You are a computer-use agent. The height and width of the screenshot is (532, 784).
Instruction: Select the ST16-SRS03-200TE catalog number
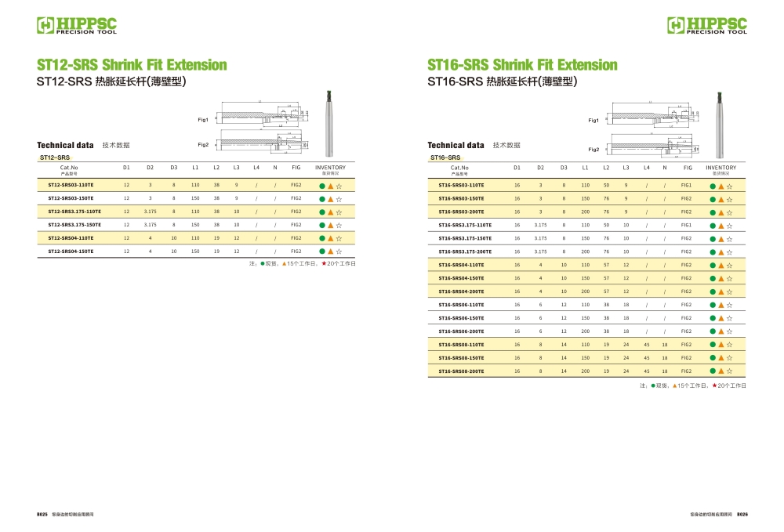(461, 212)
